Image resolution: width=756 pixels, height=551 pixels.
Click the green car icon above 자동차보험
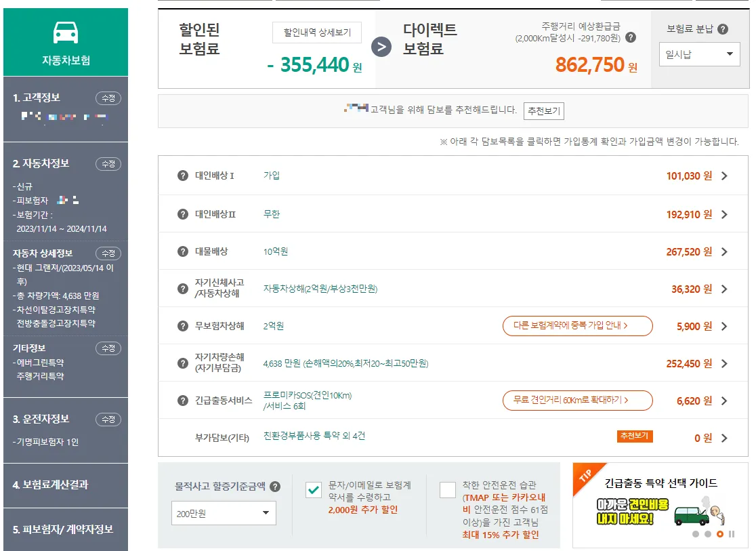coord(65,33)
